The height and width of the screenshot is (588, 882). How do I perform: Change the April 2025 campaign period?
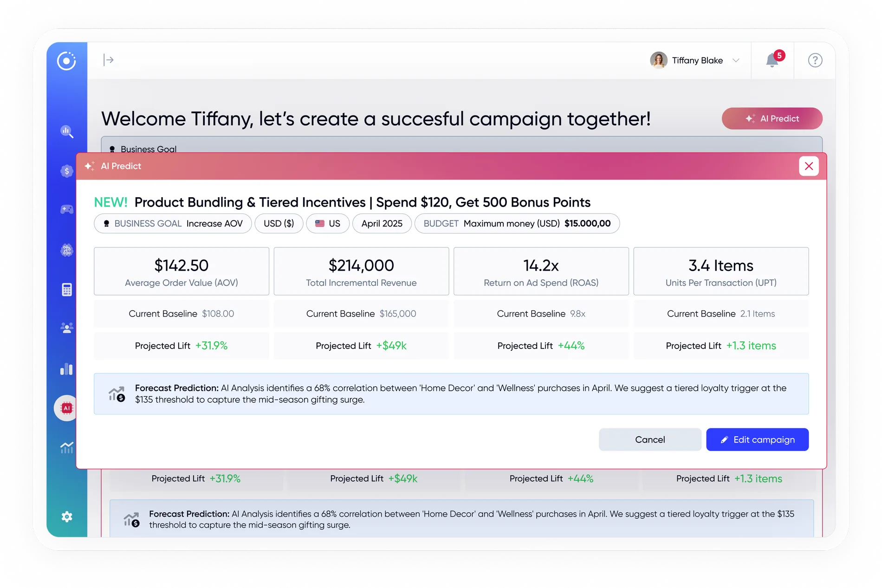point(382,223)
